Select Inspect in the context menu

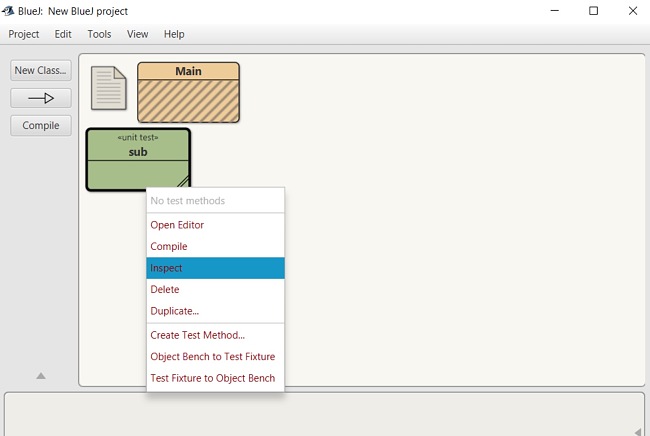click(x=216, y=268)
